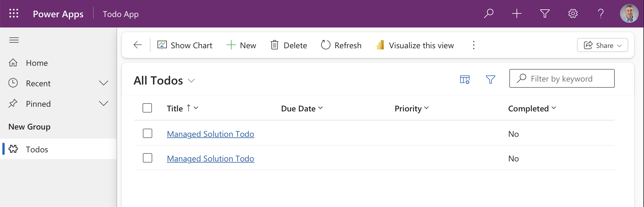
Task: Click the user profile avatar
Action: point(629,13)
